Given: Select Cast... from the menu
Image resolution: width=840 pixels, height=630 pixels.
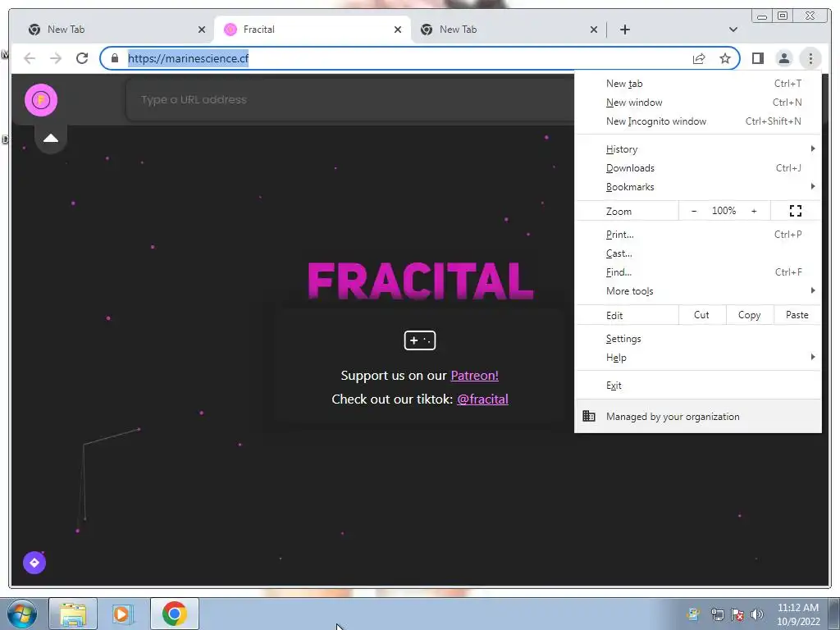Looking at the screenshot, I should click(x=698, y=253).
